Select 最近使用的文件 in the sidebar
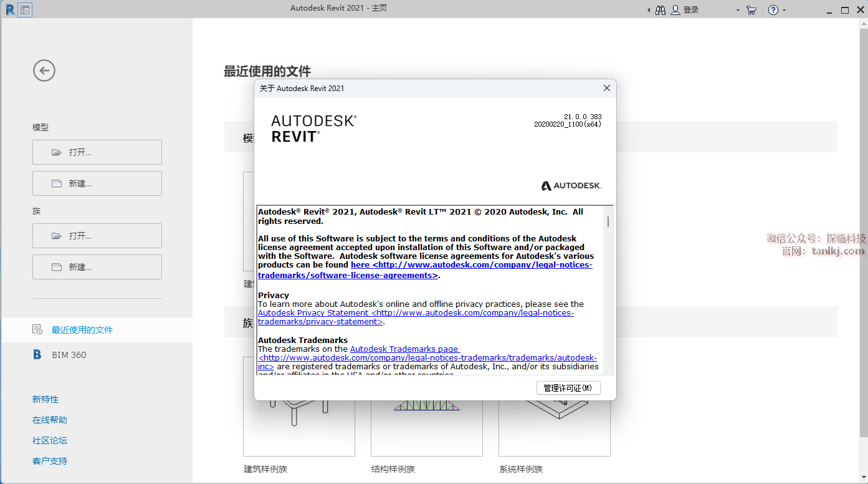Image resolution: width=868 pixels, height=484 pixels. tap(82, 330)
